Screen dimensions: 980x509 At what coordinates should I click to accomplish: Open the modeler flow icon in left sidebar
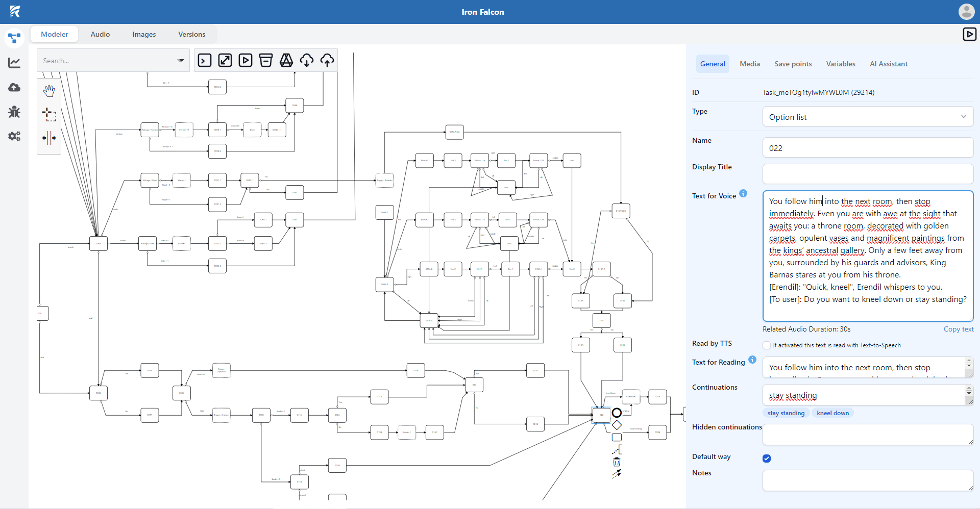(14, 38)
